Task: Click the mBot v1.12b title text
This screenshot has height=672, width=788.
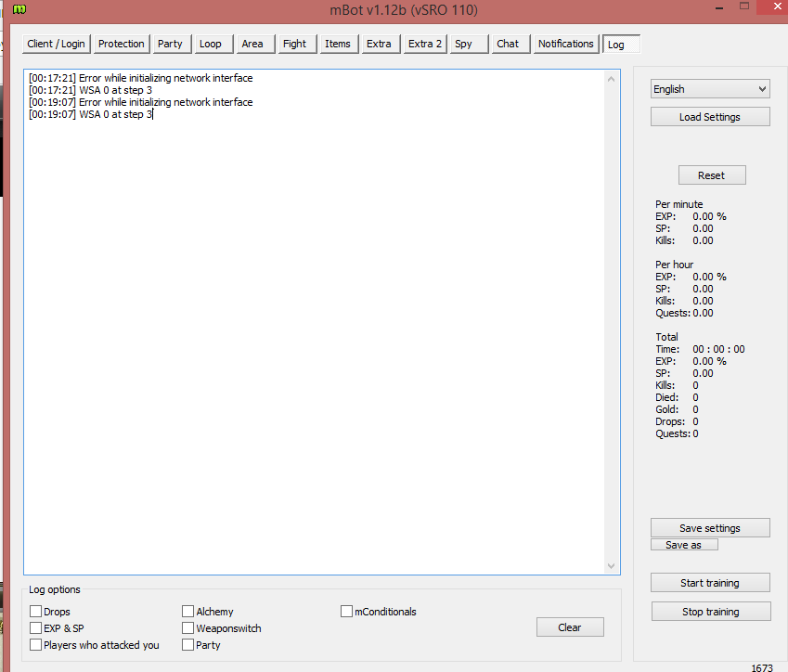Action: coord(404,10)
